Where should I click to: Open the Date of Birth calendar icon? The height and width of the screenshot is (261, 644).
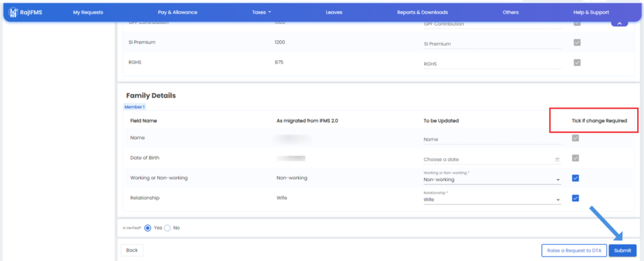557,160
